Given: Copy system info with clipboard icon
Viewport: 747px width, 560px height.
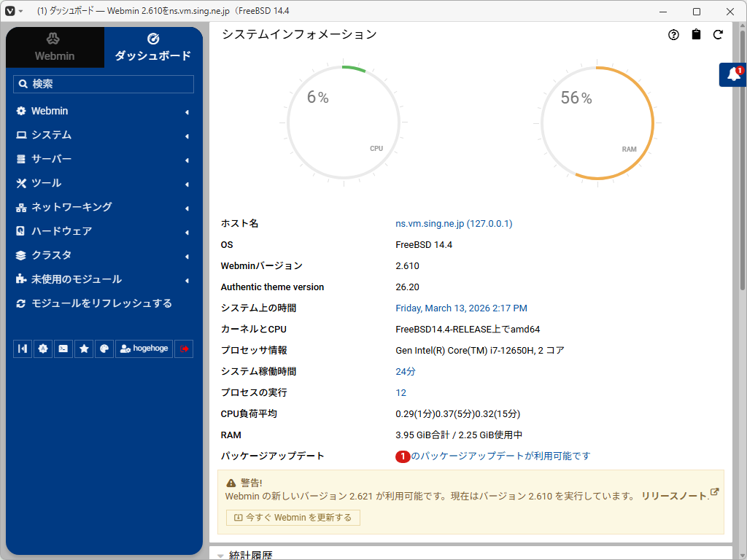Looking at the screenshot, I should click(x=696, y=34).
